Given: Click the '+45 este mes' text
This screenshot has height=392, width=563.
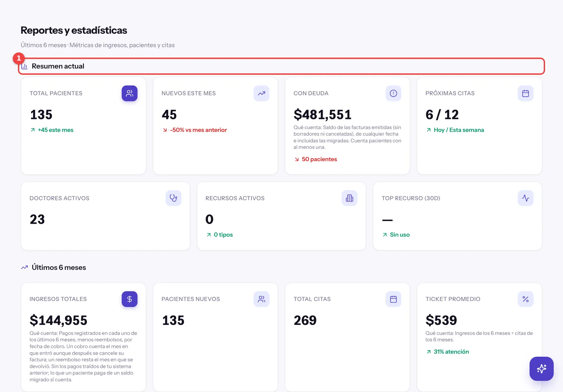Looking at the screenshot, I should point(56,130).
